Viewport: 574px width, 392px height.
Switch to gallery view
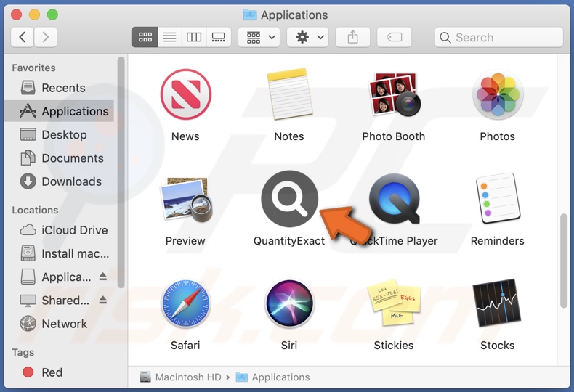point(219,37)
